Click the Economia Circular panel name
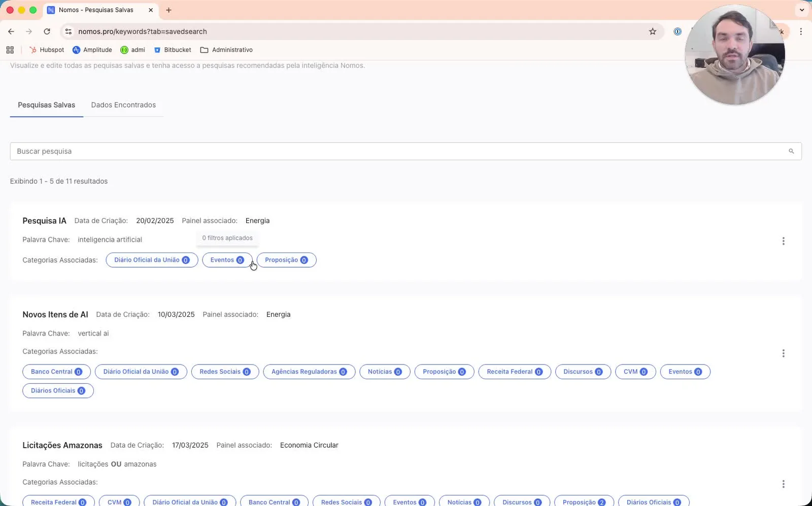Screen dimensions: 812x506 [309, 445]
